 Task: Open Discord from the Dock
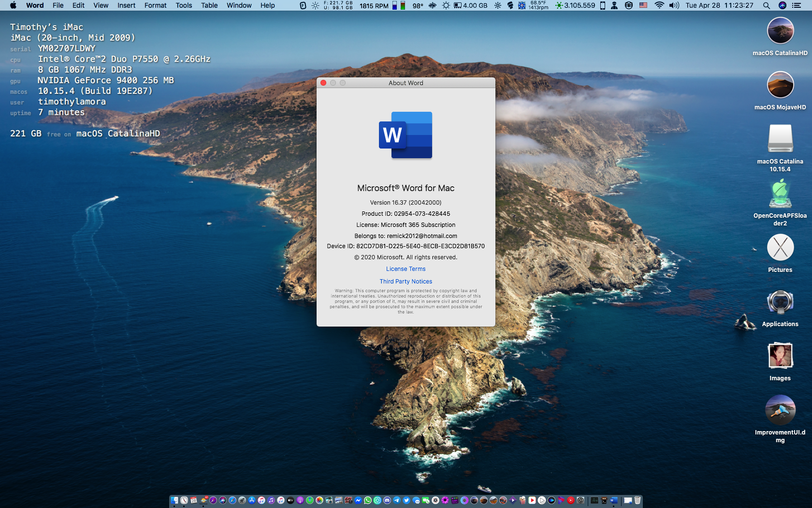coord(387,500)
